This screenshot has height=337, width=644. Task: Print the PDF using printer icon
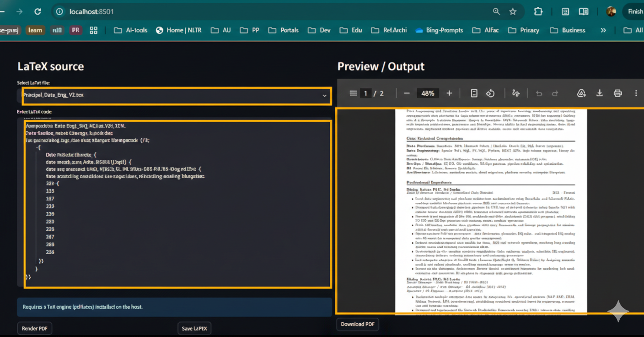point(618,93)
